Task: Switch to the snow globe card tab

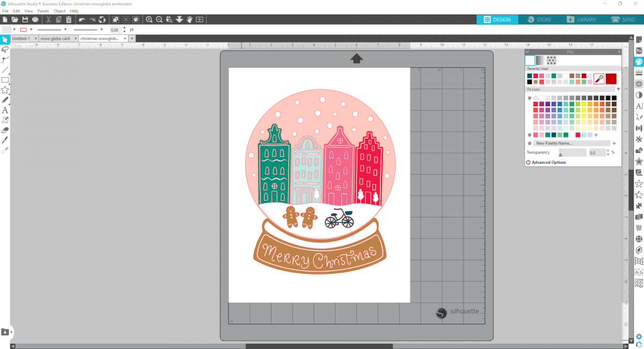Action: (x=55, y=39)
